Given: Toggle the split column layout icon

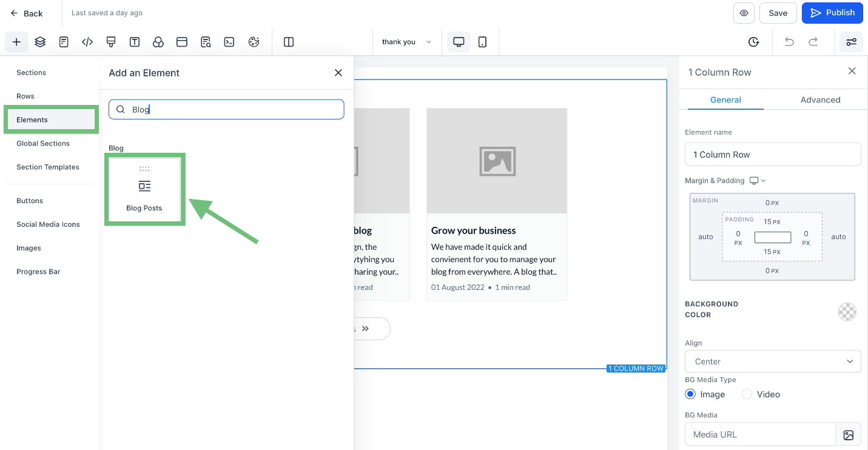Looking at the screenshot, I should click(x=289, y=42).
